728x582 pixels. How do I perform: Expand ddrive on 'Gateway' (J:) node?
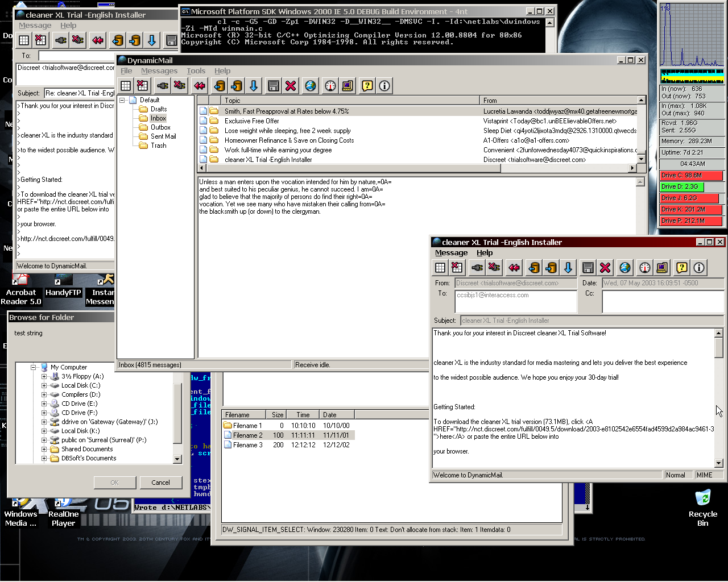pos(44,422)
